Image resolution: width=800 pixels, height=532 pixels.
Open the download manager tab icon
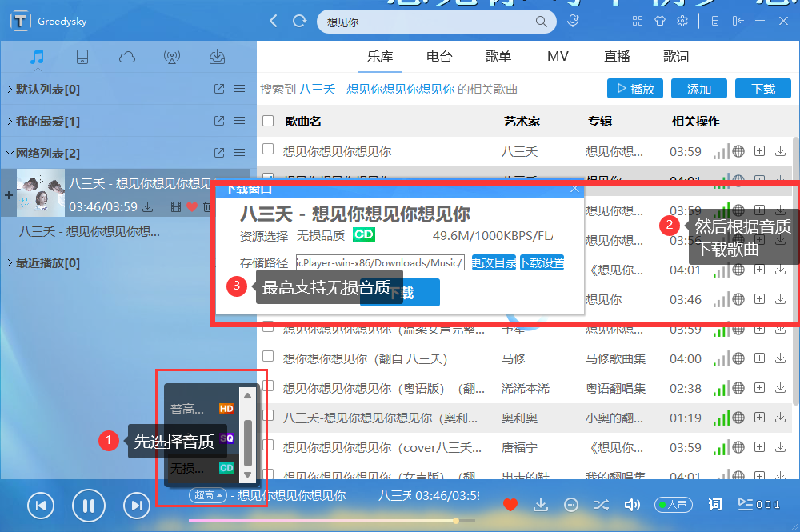(218, 57)
